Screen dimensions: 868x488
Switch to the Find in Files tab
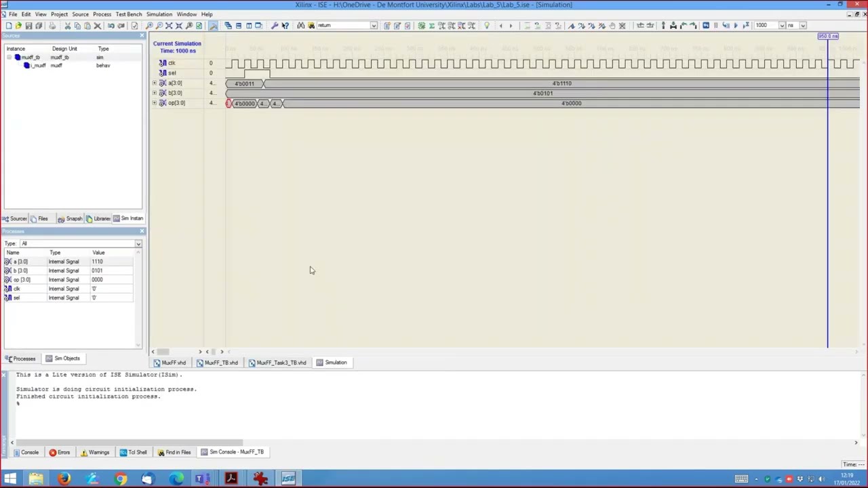point(174,452)
